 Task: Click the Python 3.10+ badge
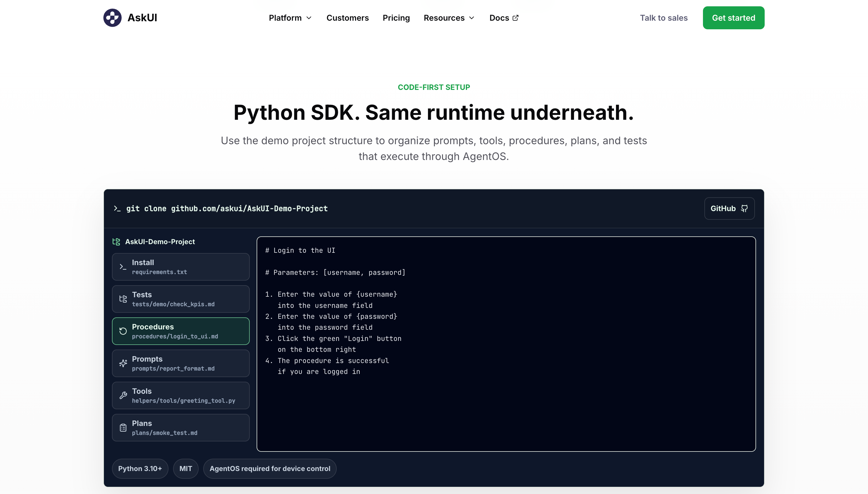coord(140,468)
